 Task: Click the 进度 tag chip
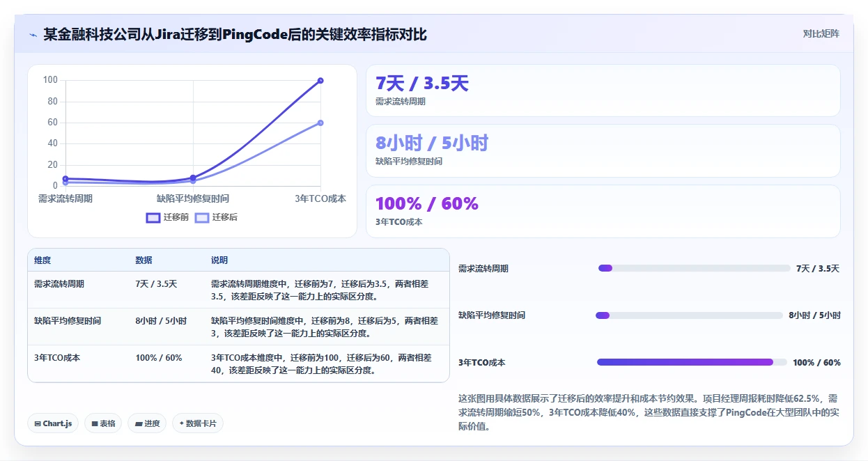(x=147, y=423)
